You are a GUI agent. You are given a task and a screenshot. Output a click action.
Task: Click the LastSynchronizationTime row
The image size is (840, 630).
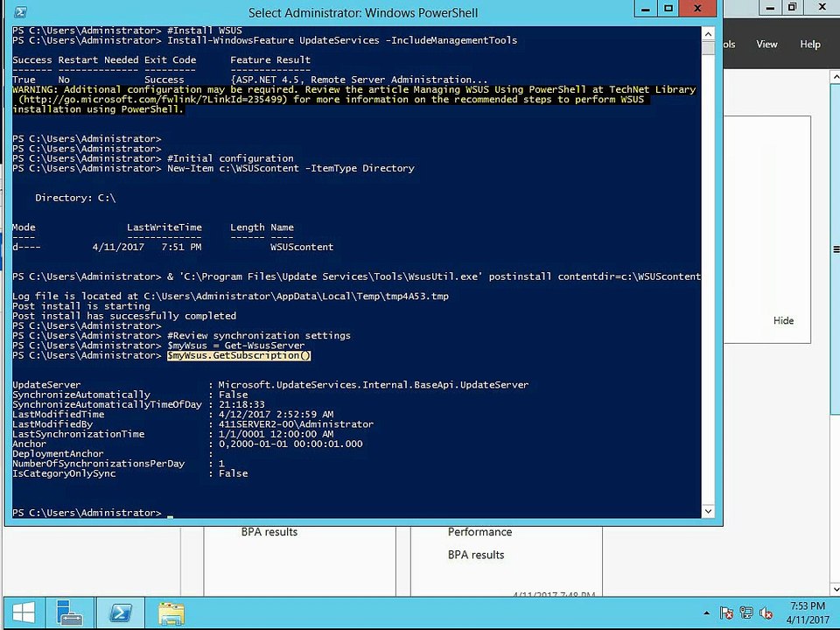[172, 434]
